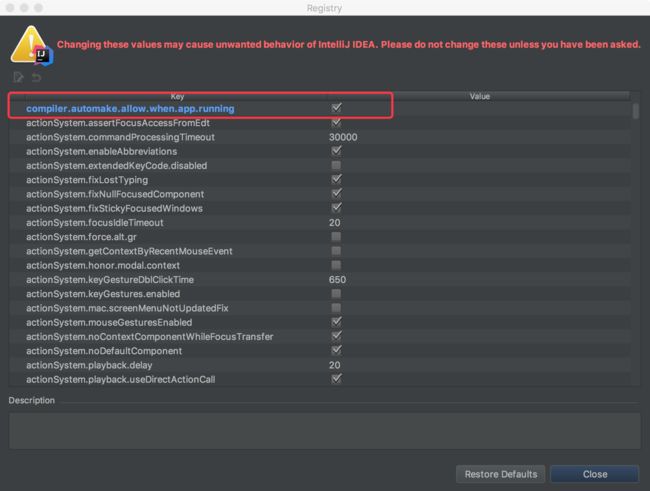
Task: Click the IntelliJ warning logo icon
Action: point(32,46)
